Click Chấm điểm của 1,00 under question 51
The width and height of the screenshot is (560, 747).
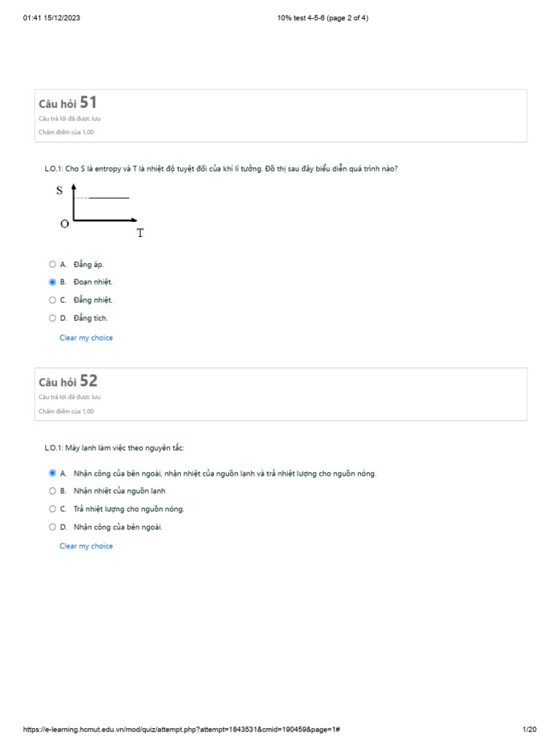(66, 132)
